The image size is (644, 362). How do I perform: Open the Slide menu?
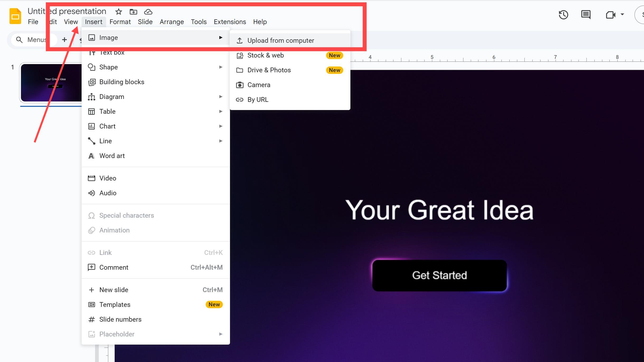coord(145,22)
